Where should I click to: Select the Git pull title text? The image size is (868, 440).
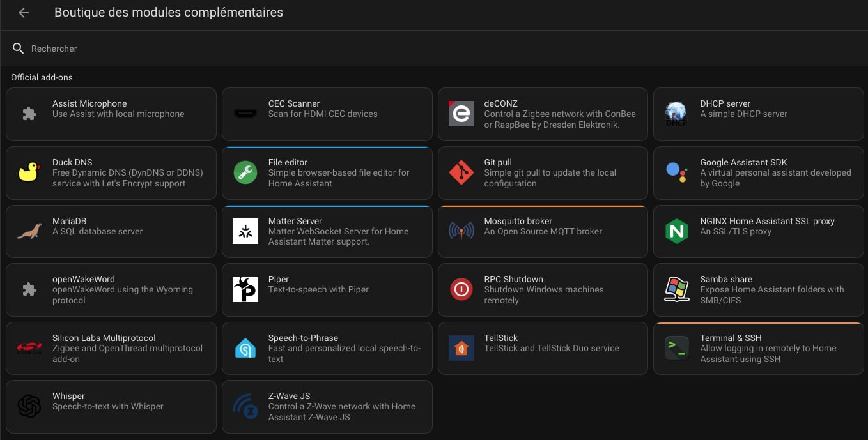(498, 162)
